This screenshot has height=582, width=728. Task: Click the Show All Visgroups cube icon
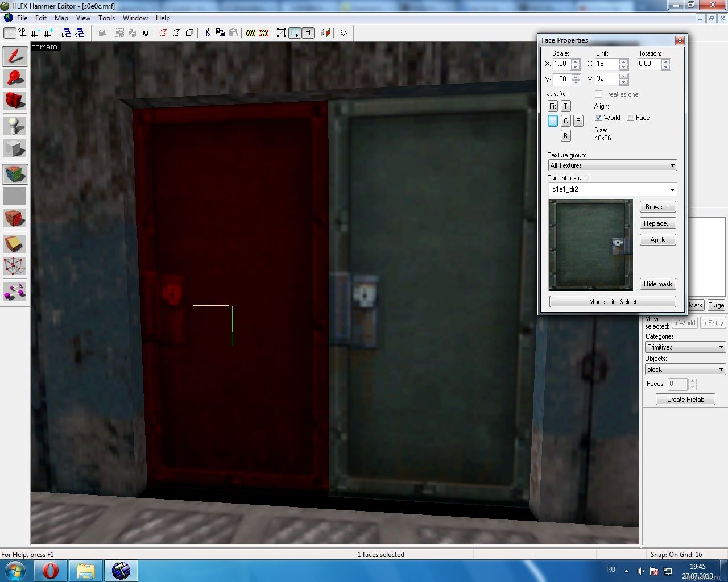click(x=189, y=33)
